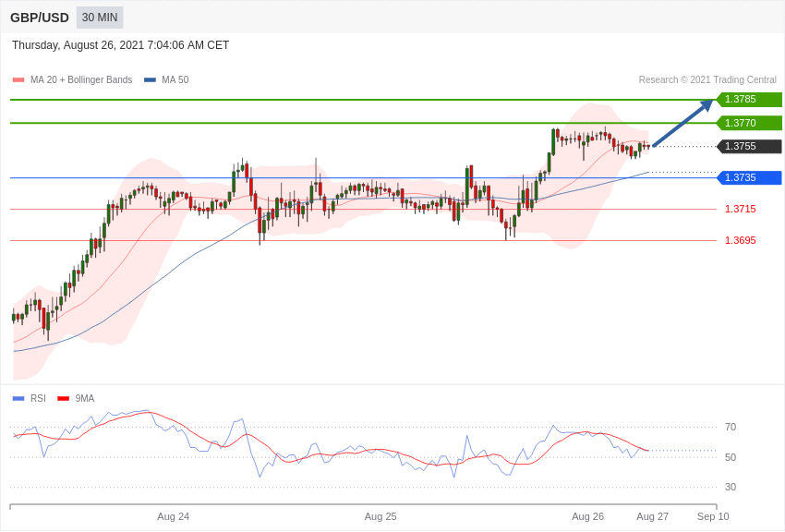785x532 pixels.
Task: Select the 9MA legend red marker
Action: point(63,399)
